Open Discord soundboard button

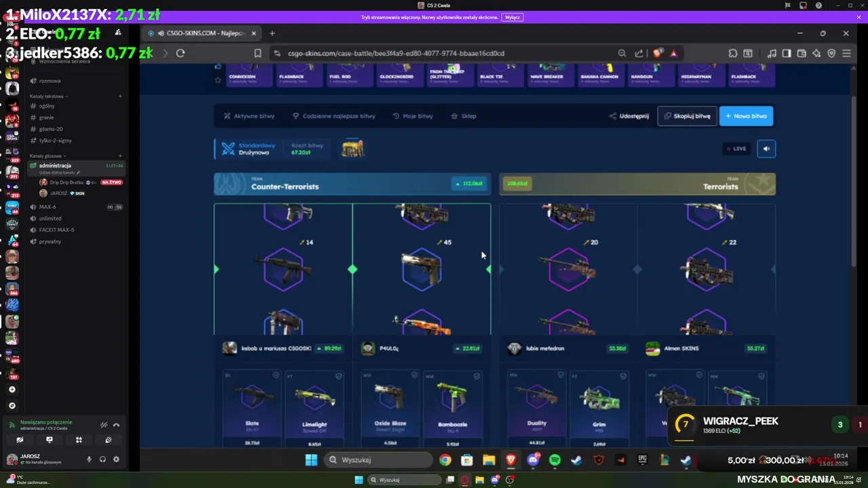point(108,440)
